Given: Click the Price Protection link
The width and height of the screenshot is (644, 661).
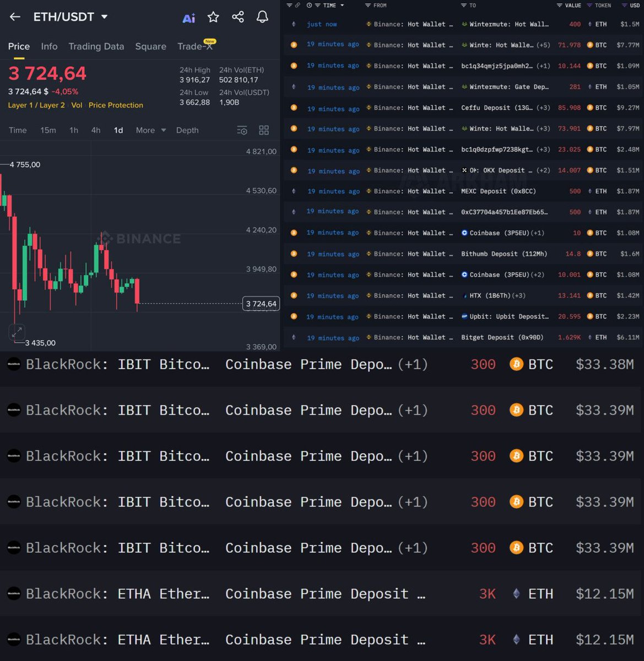Looking at the screenshot, I should (x=116, y=105).
